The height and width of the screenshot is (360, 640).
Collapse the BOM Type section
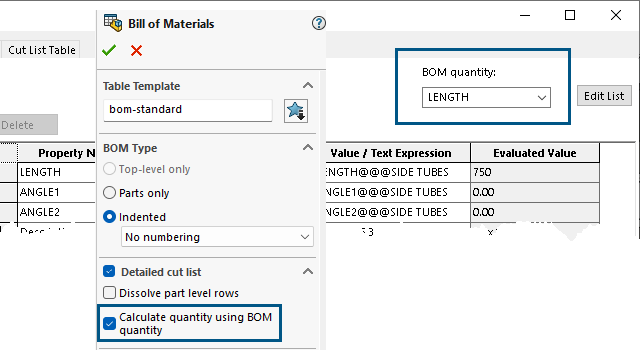point(308,148)
